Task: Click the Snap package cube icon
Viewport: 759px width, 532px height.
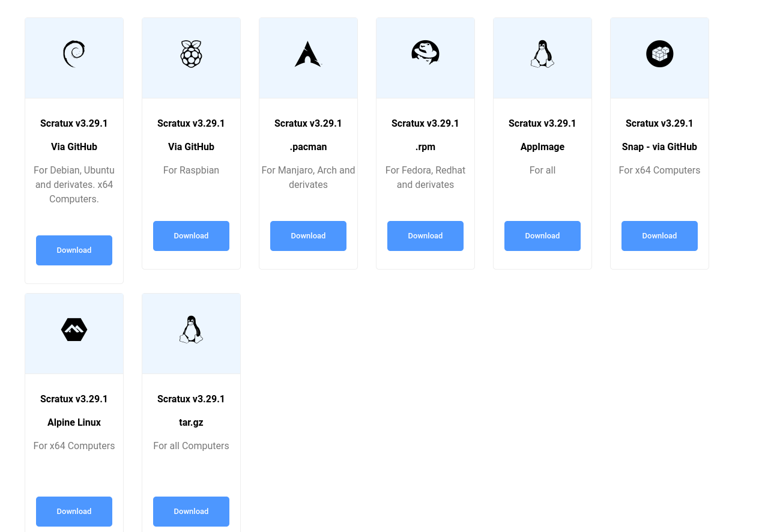Action: coord(659,54)
